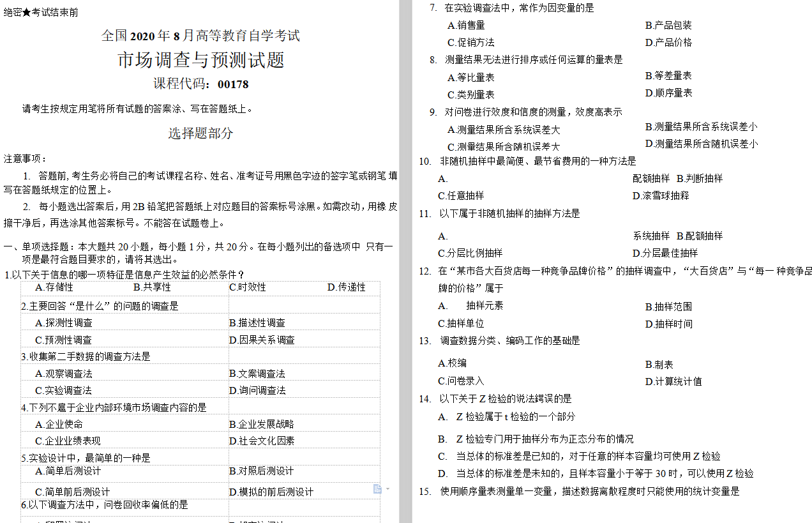812x523 pixels.
Task: Open the paste options dropdown arrow
Action: click(x=387, y=489)
